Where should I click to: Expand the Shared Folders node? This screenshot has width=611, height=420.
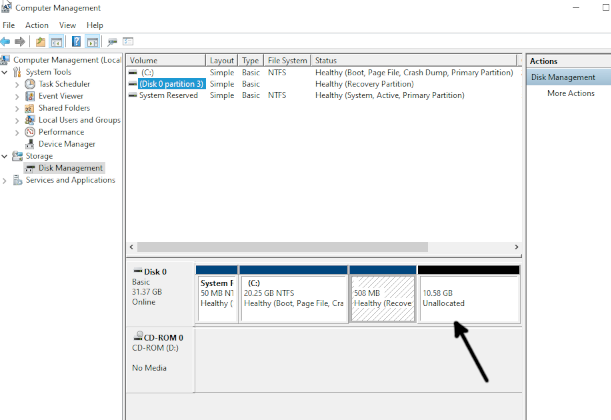click(x=17, y=108)
